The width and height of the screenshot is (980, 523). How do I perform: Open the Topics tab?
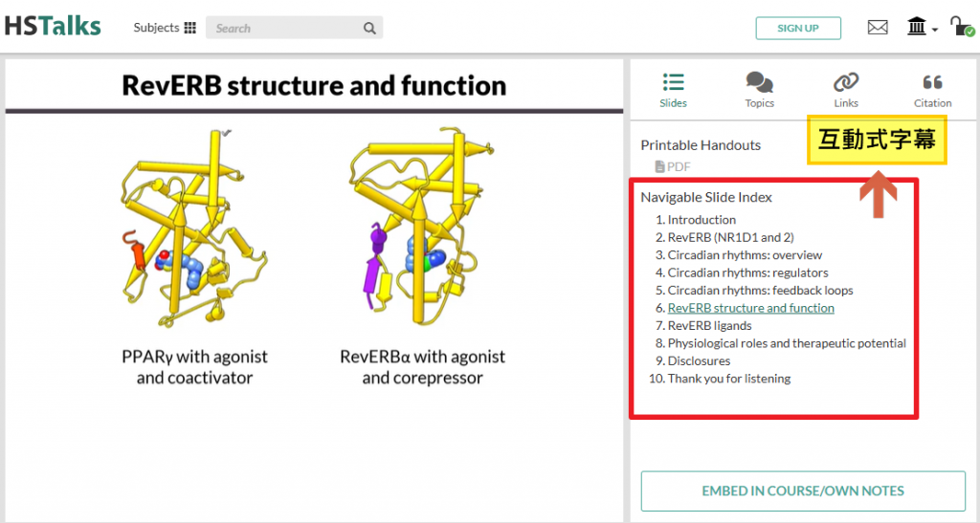point(759,89)
